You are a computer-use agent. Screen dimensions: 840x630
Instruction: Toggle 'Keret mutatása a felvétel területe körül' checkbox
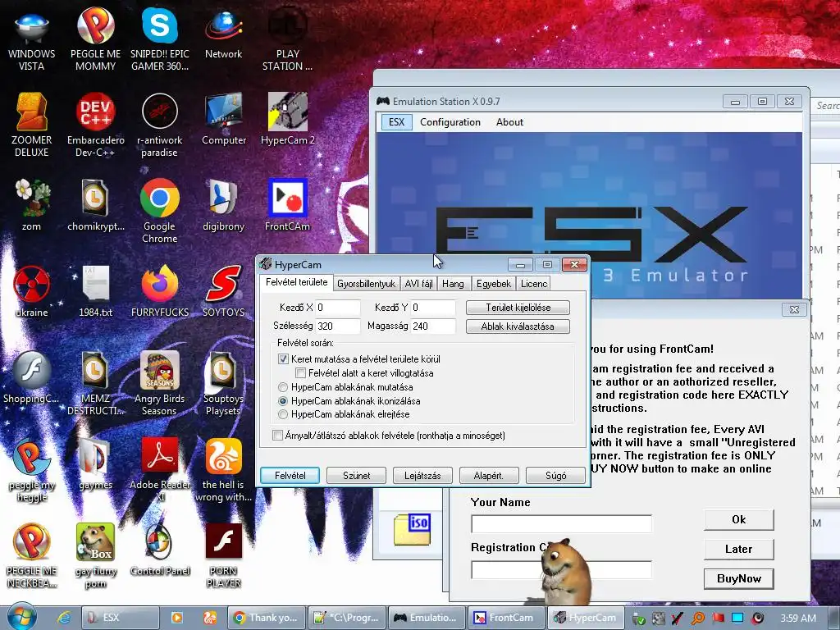point(283,359)
